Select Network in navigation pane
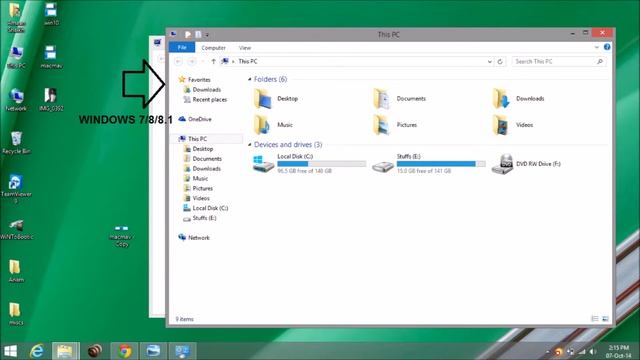640x360 pixels. pyautogui.click(x=194, y=238)
